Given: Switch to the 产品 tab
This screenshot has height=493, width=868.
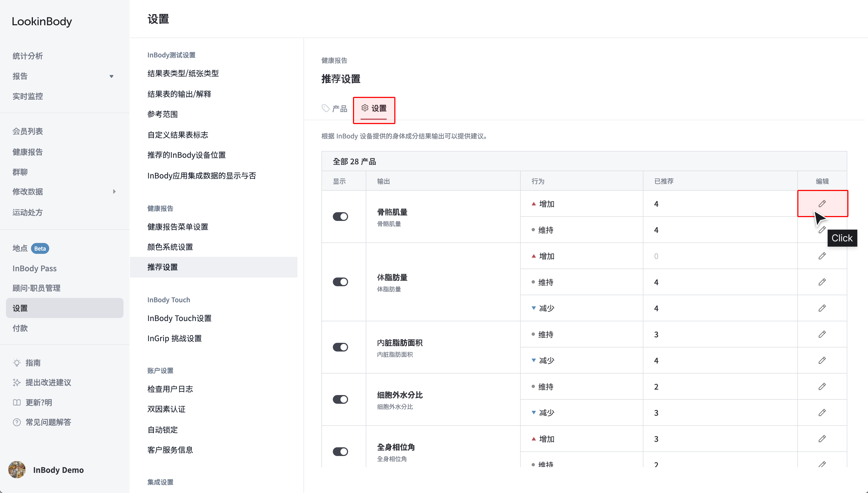Looking at the screenshot, I should coord(334,108).
